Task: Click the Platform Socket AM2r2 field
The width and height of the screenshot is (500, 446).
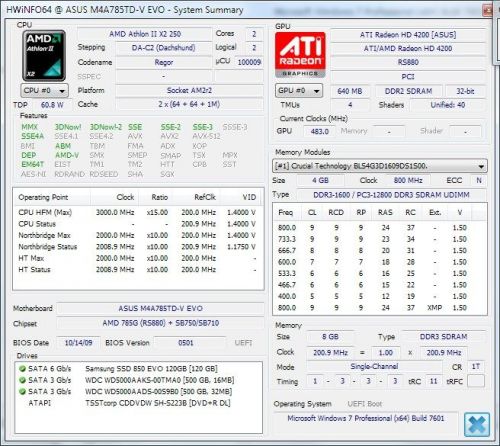Action: point(189,90)
